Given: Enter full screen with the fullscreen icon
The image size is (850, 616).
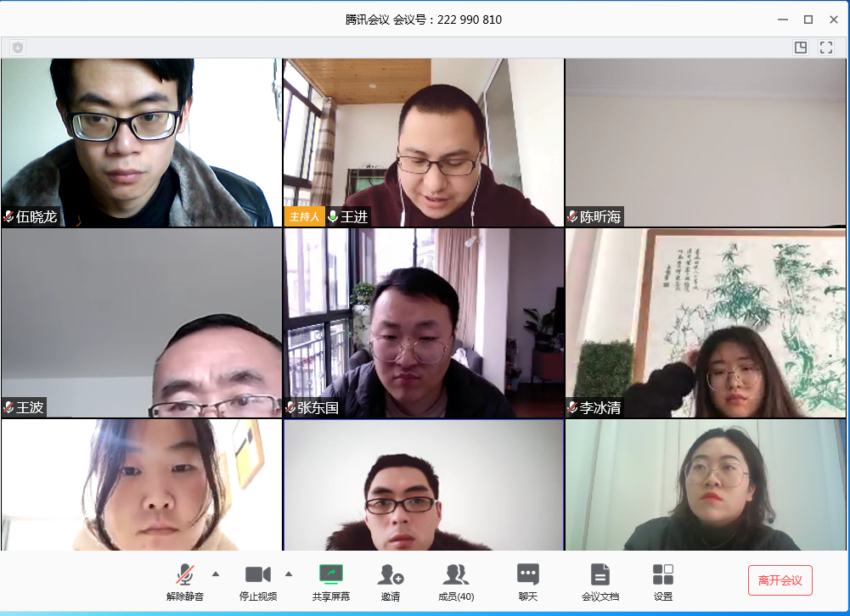Looking at the screenshot, I should pos(826,48).
